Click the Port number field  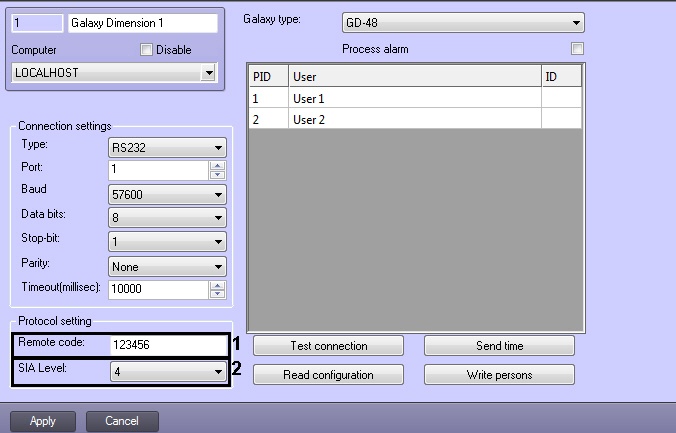[x=159, y=169]
